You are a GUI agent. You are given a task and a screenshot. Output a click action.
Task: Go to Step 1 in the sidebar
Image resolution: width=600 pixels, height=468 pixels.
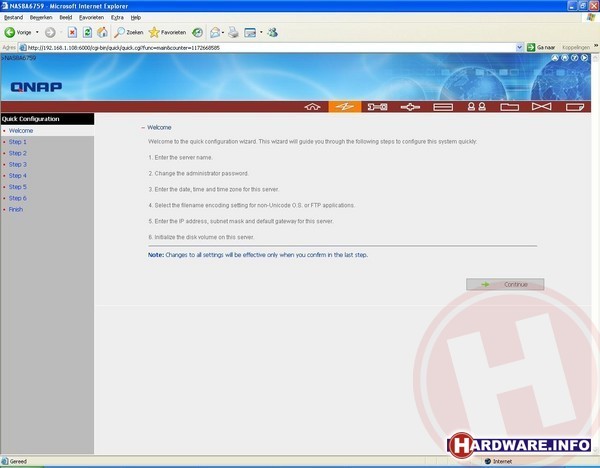tap(18, 142)
